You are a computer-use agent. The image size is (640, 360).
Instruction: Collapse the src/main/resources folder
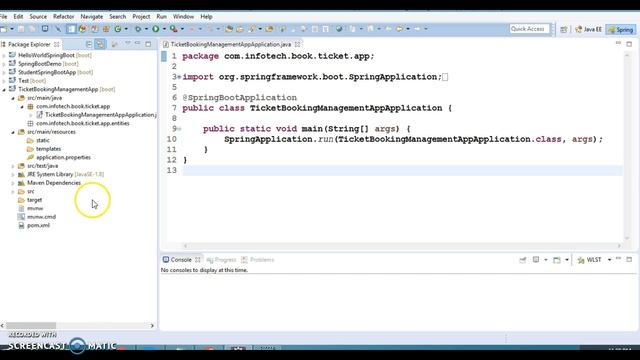click(x=13, y=132)
